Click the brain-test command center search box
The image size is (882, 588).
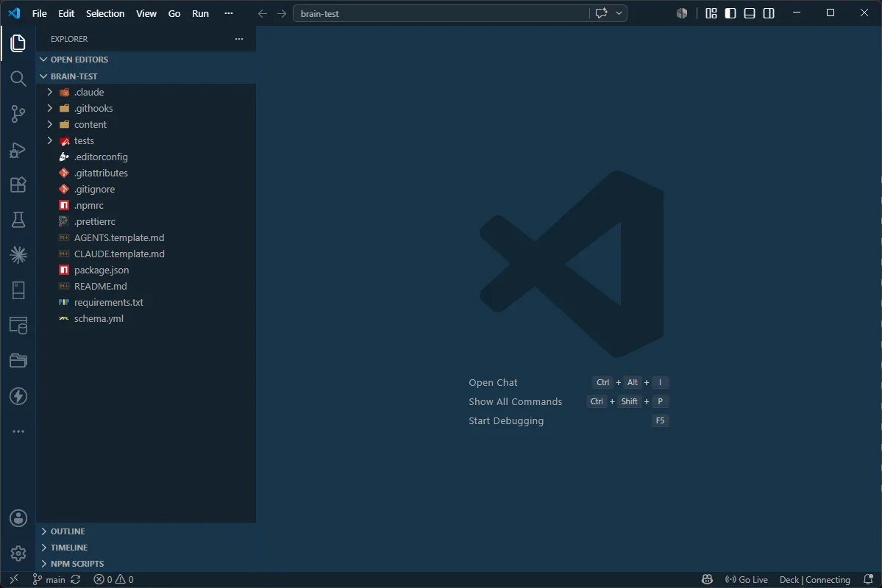tap(460, 13)
